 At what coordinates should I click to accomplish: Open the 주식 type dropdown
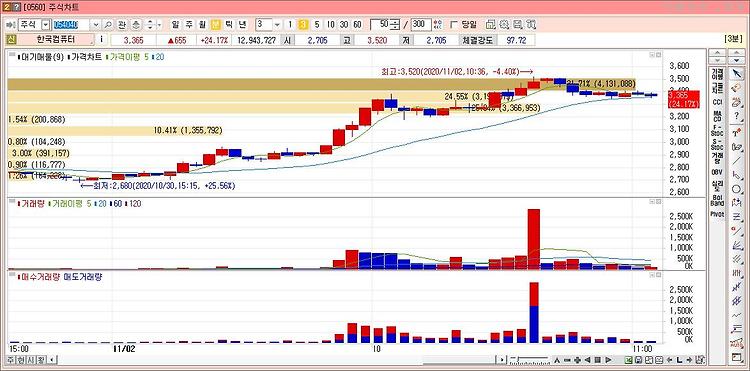click(45, 24)
